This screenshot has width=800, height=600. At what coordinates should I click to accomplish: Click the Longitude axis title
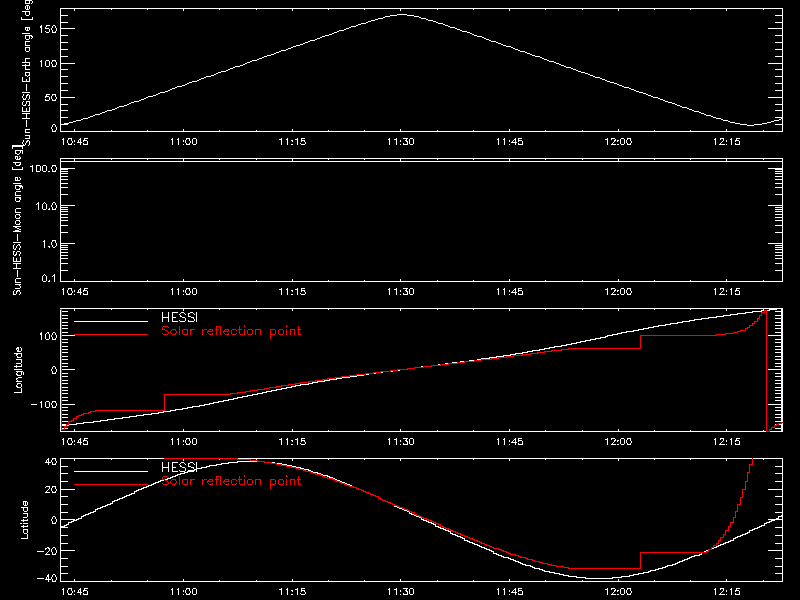(x=18, y=370)
